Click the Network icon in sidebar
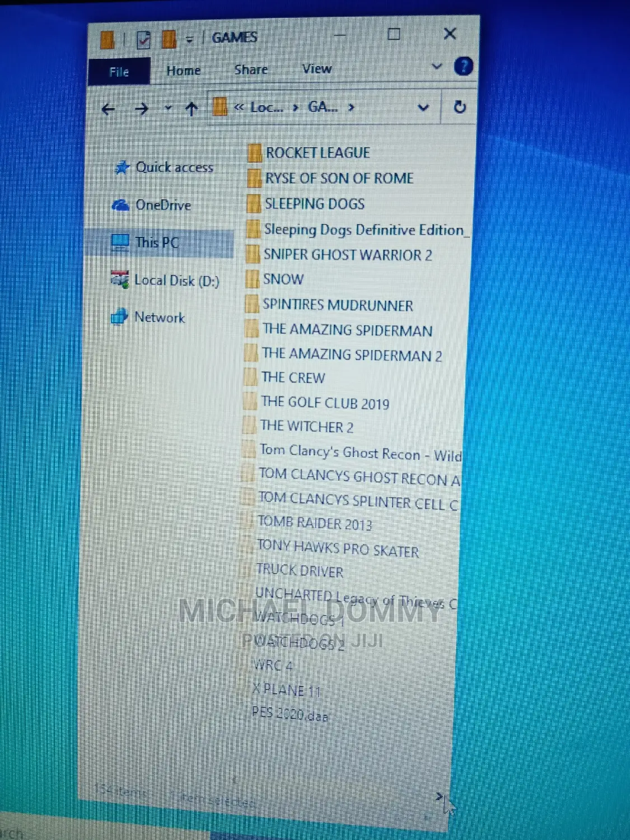Viewport: 630px width, 840px height. pyautogui.click(x=119, y=317)
